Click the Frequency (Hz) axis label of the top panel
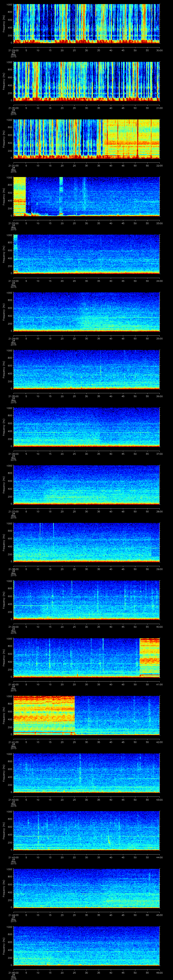The height and width of the screenshot is (980, 173). click(x=4, y=24)
